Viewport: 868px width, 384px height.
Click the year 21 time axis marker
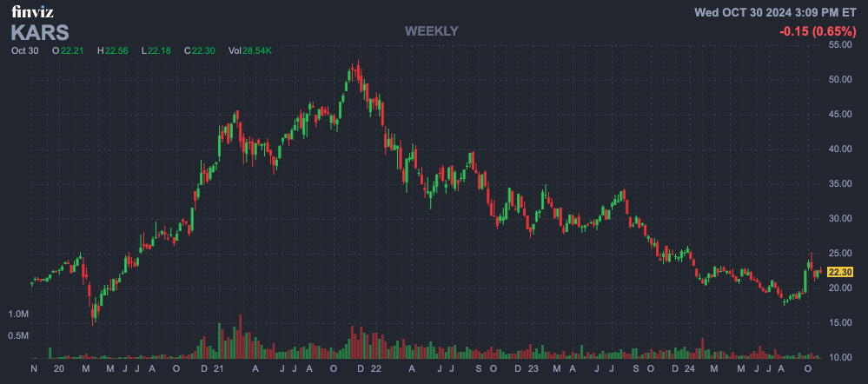click(x=219, y=369)
